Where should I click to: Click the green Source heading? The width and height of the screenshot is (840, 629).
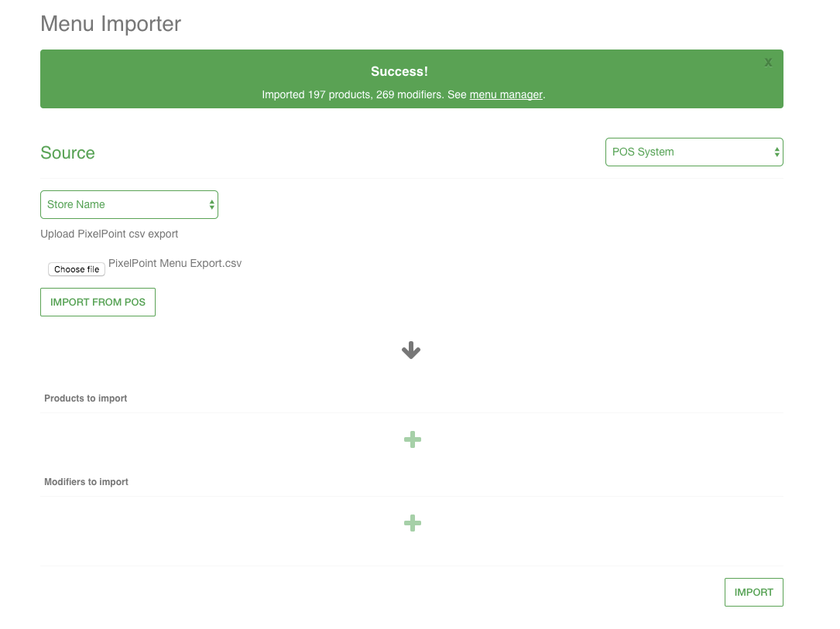pyautogui.click(x=67, y=153)
